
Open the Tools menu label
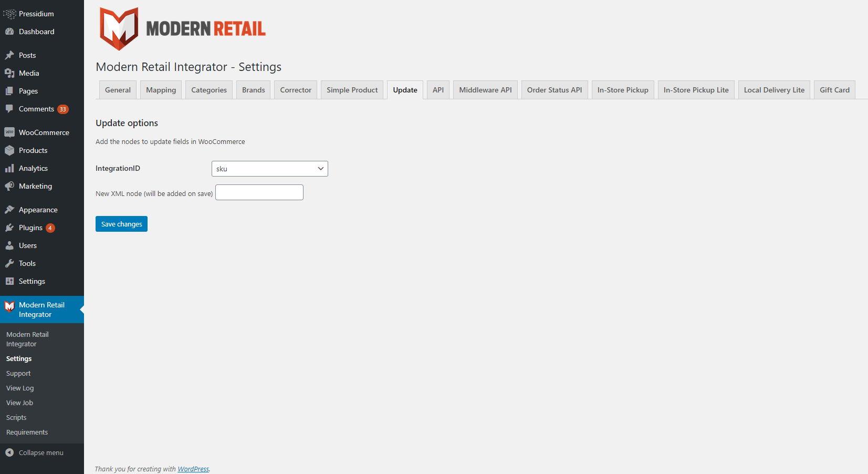tap(27, 263)
